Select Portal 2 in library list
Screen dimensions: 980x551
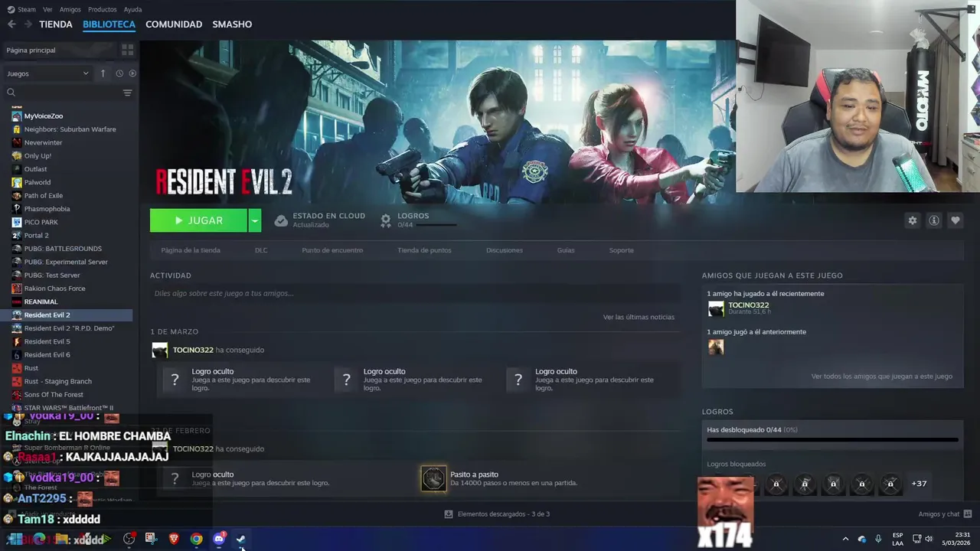point(36,236)
